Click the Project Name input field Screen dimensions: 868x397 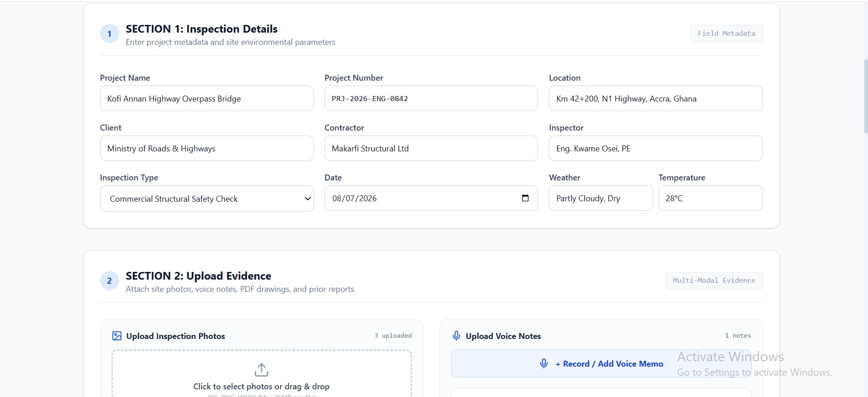pos(207,98)
